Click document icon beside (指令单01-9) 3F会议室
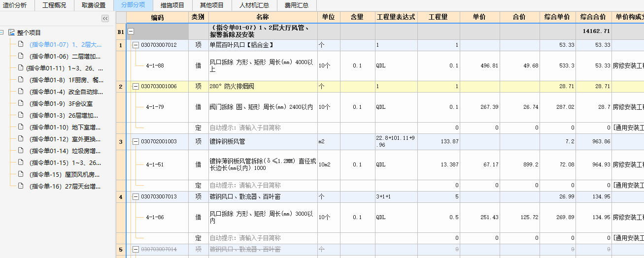 pos(21,103)
